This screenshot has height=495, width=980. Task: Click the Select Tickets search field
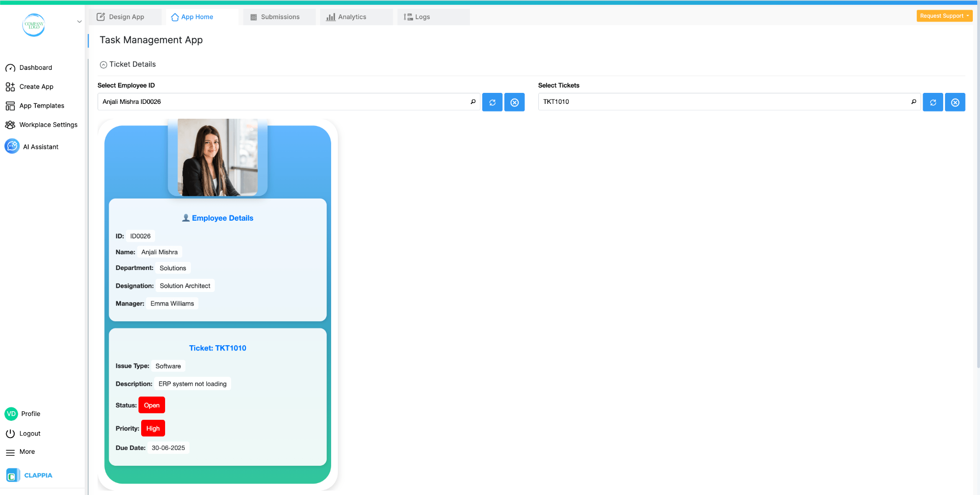(x=729, y=101)
